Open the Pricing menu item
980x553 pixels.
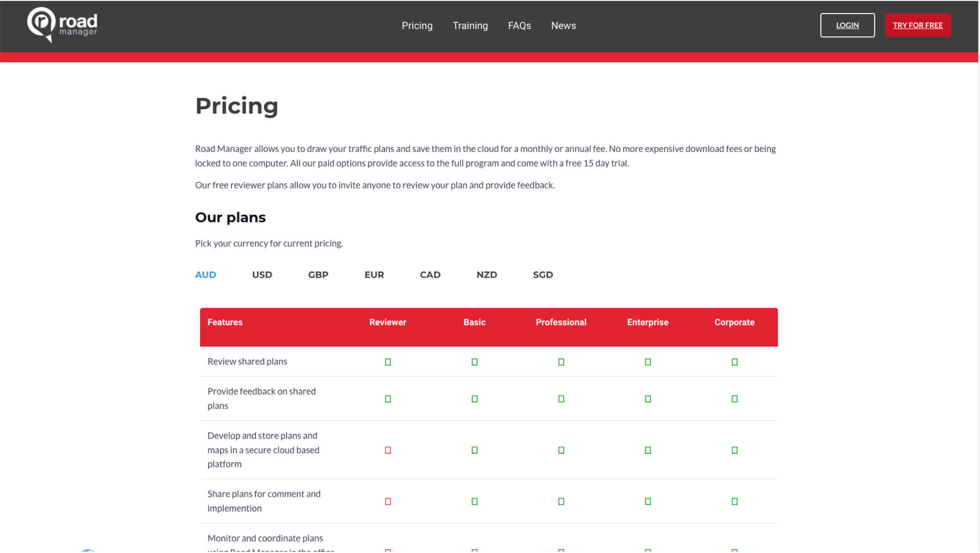pos(416,26)
